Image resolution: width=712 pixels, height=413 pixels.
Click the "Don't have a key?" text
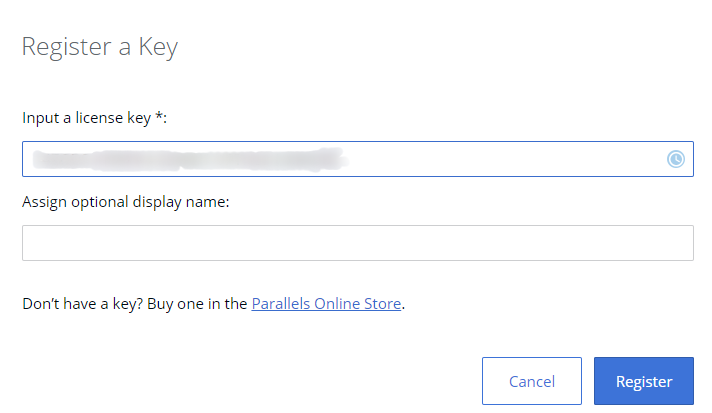point(82,303)
